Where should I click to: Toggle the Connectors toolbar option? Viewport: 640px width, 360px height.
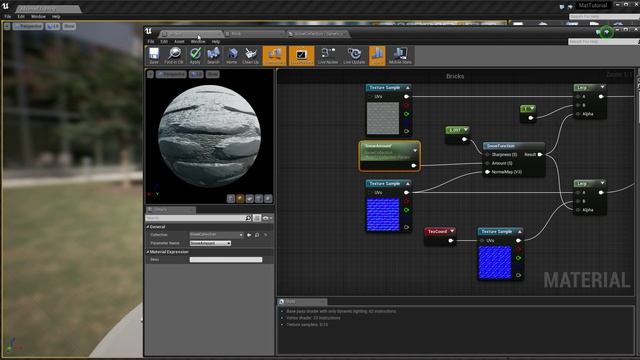coord(274,56)
